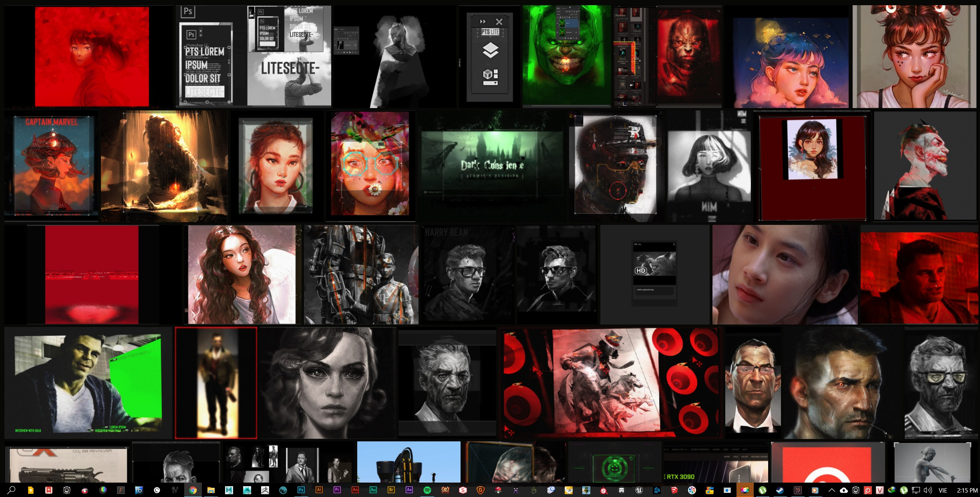Select the Joker side-profile artwork
The image size is (980, 497).
pyautogui.click(x=925, y=166)
